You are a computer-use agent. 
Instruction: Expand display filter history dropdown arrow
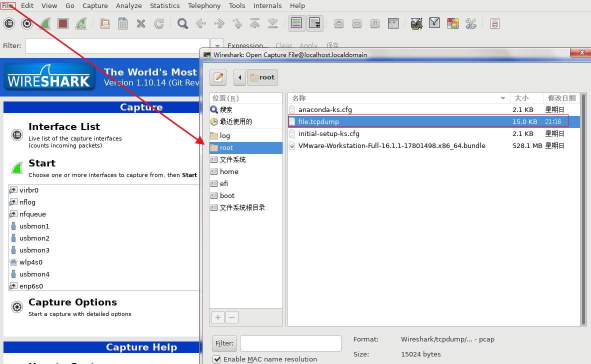click(x=217, y=46)
